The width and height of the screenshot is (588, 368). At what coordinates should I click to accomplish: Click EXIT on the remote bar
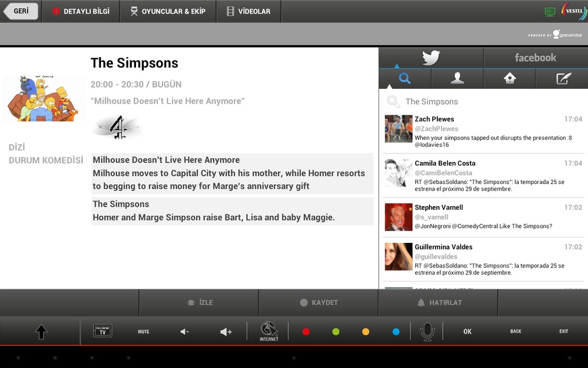563,331
